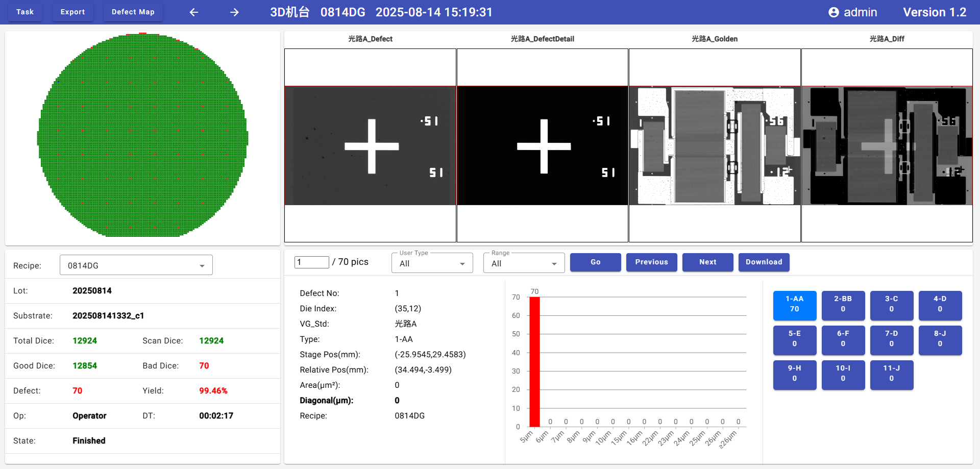Image resolution: width=980 pixels, height=469 pixels.
Task: Download the defect images
Action: pyautogui.click(x=764, y=262)
